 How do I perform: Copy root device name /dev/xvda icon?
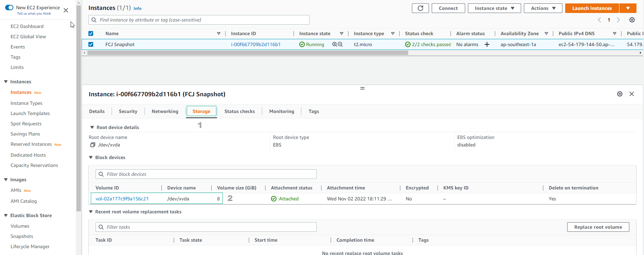pos(92,145)
